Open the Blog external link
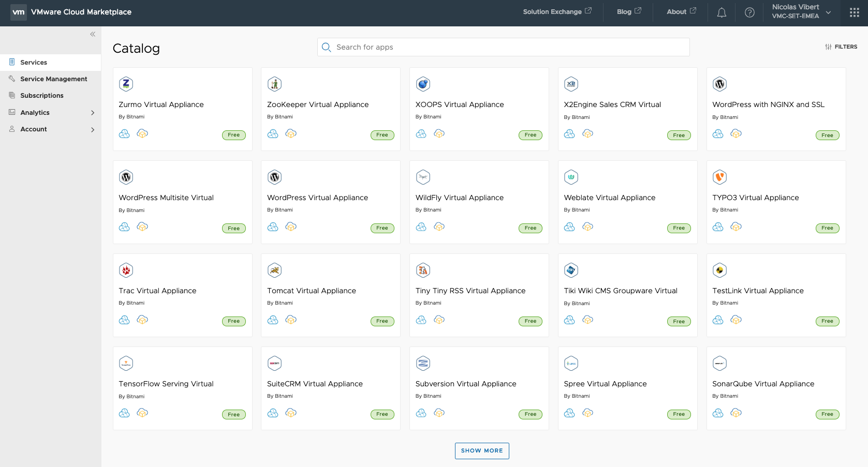The width and height of the screenshot is (868, 467). pyautogui.click(x=628, y=12)
